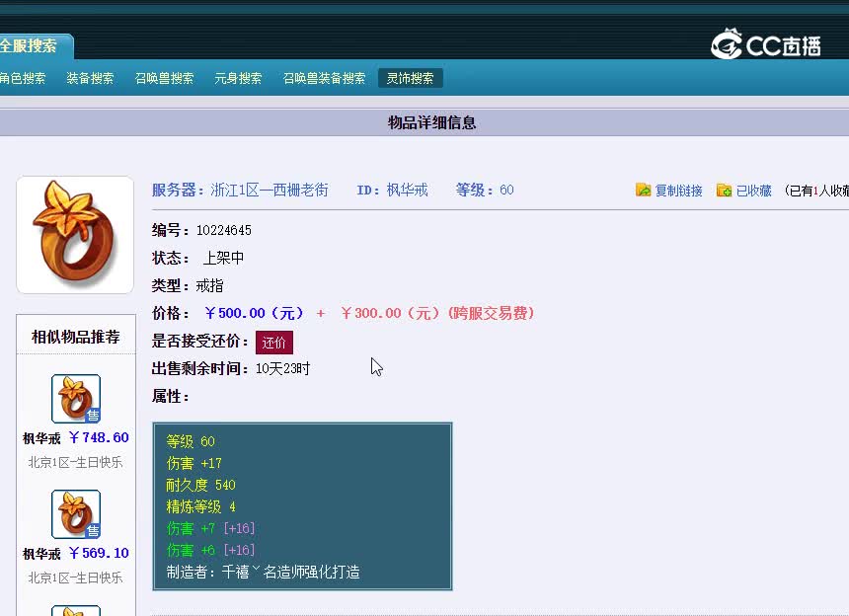Viewport: 849px width, 616px height.
Task: Click 伤害 +7 [+16] attribute line
Action: pyautogui.click(x=210, y=528)
